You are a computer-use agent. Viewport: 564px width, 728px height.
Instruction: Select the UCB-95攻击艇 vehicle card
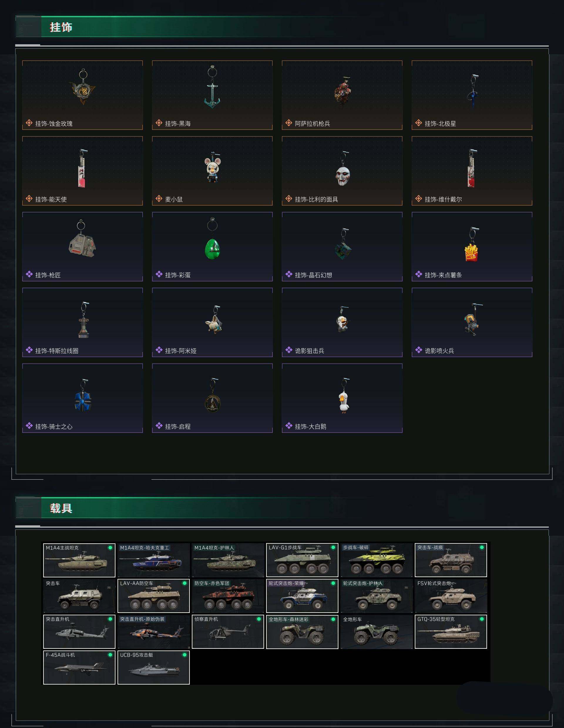153,667
